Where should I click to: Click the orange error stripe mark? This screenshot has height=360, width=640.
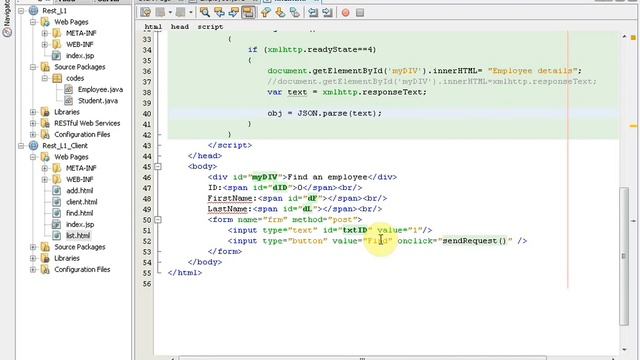coord(633,126)
